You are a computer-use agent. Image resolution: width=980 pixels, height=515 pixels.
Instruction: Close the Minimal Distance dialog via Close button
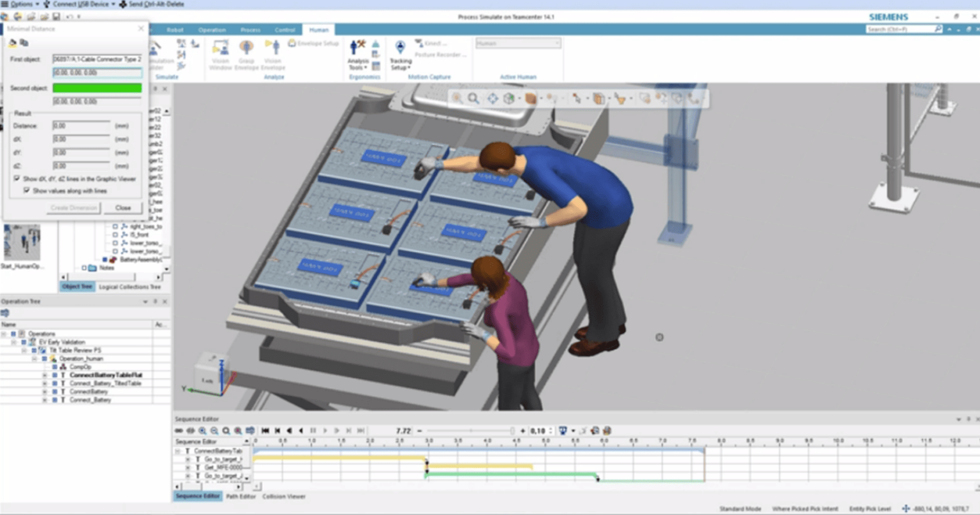[x=123, y=208]
